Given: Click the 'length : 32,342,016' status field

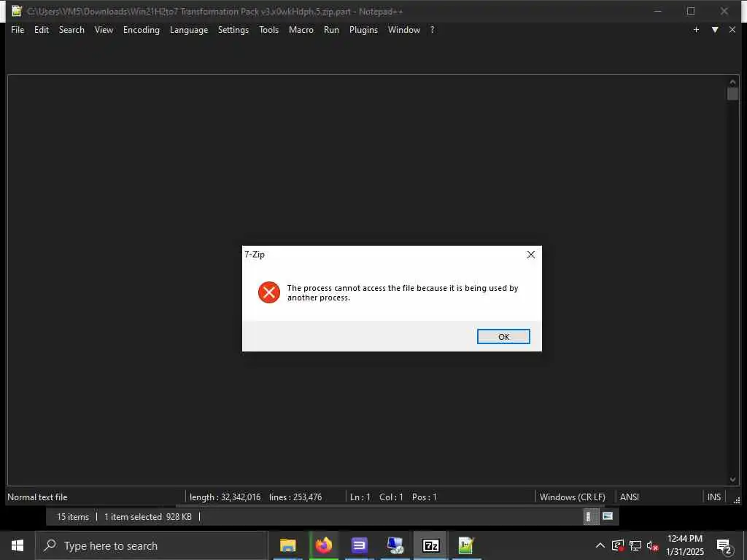Looking at the screenshot, I should click(225, 497).
